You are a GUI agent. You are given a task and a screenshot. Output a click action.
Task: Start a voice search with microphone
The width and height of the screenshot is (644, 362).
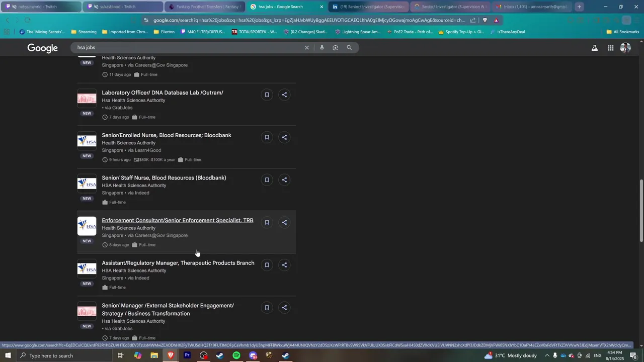(x=322, y=48)
